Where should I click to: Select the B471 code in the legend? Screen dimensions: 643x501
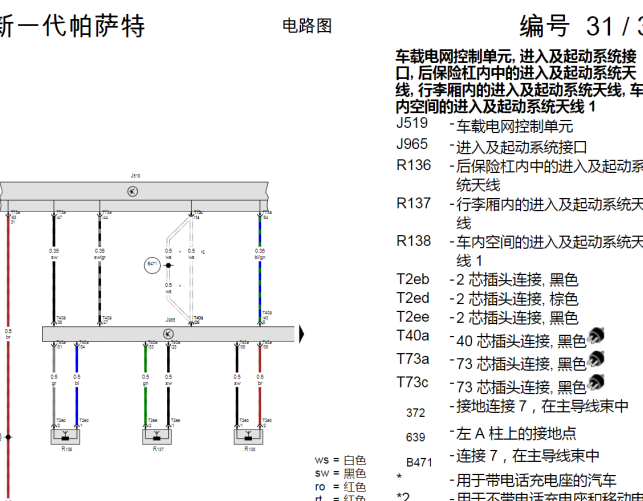tap(419, 463)
